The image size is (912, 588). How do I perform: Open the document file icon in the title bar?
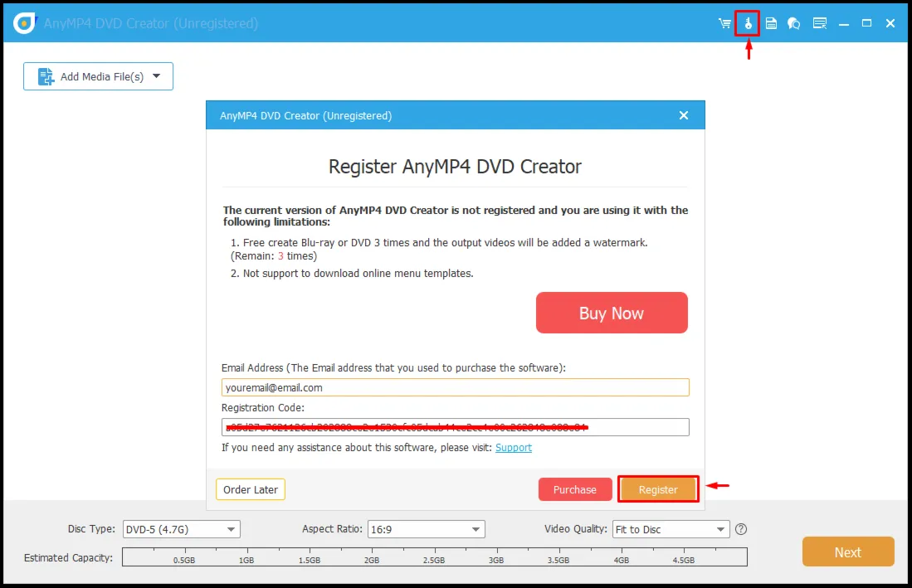click(x=771, y=23)
